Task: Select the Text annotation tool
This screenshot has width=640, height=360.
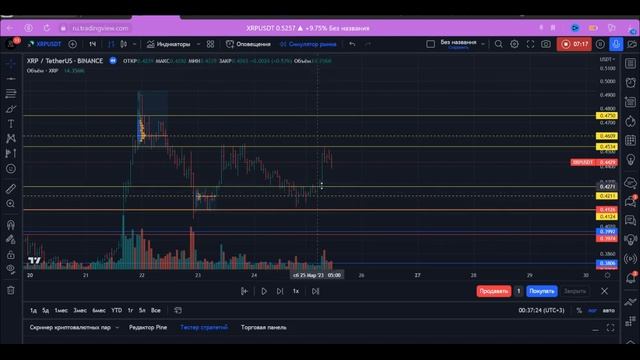Action: pyautogui.click(x=11, y=124)
